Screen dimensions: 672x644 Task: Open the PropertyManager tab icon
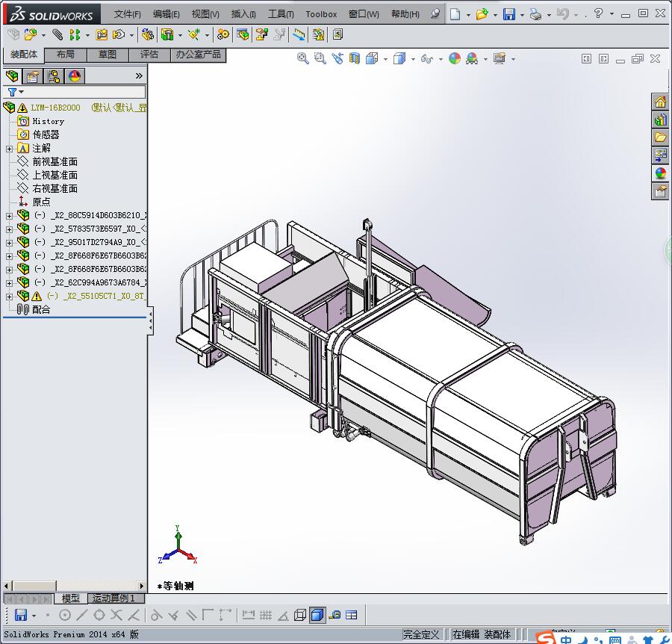point(33,76)
